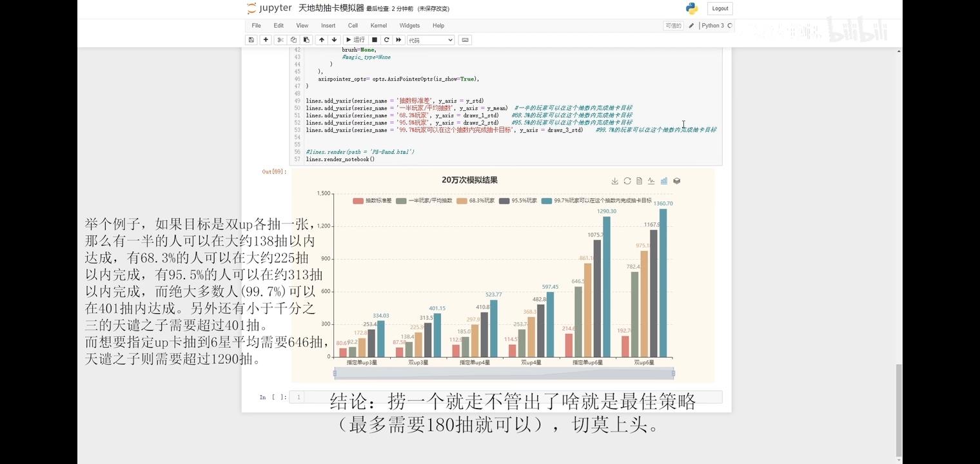Switch chart to bar type icon
This screenshot has width=980, height=464.
[x=663, y=181]
